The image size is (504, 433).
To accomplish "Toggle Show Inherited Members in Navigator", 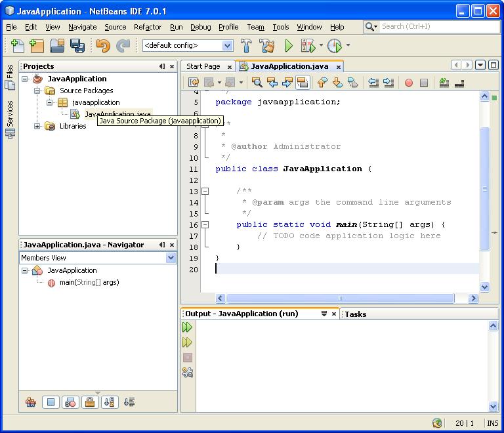I will pos(31,402).
